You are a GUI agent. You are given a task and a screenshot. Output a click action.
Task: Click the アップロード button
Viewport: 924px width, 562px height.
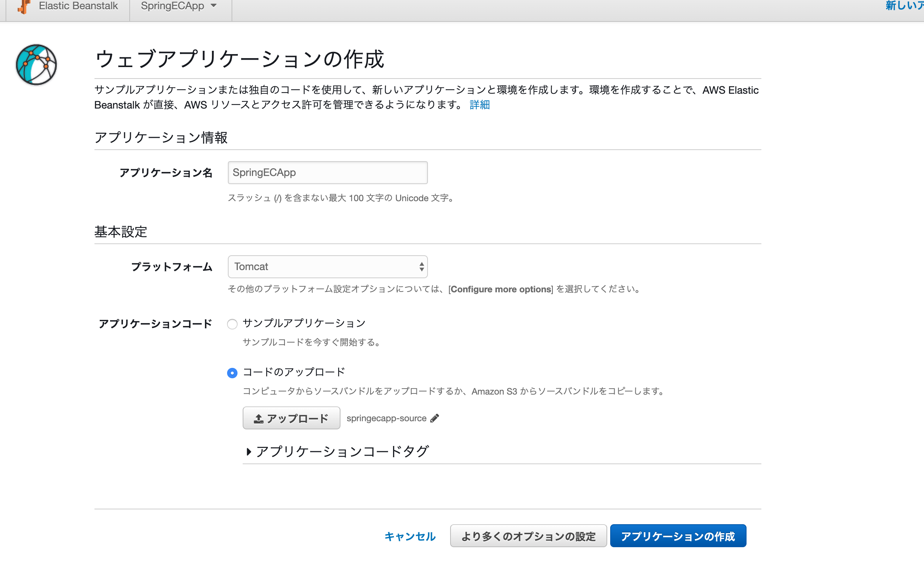(290, 418)
